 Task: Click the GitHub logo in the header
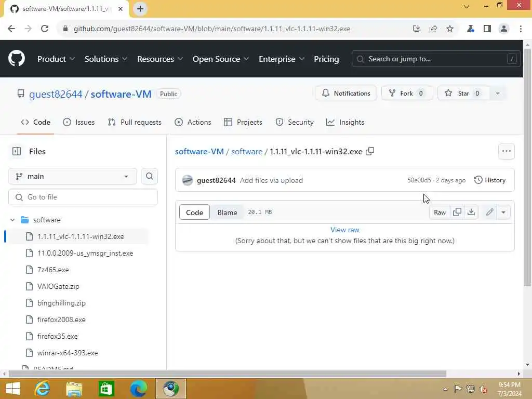16,58
